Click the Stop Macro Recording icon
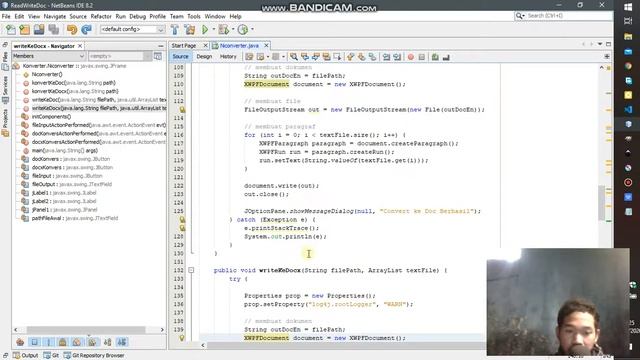640x360 pixels. [x=422, y=57]
